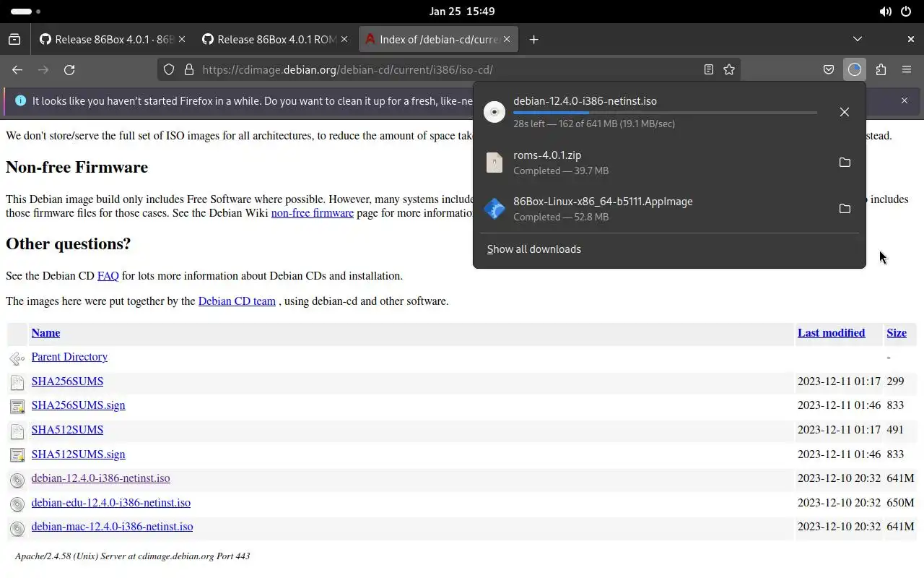Download debian-12.4.0-i386-netinst.iso from listing
Viewport: 924px width, 578px height.
pos(100,478)
